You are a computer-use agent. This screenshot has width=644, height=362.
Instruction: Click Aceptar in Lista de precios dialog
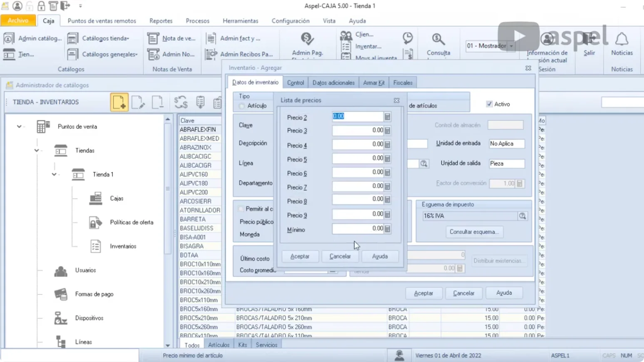[x=300, y=256]
